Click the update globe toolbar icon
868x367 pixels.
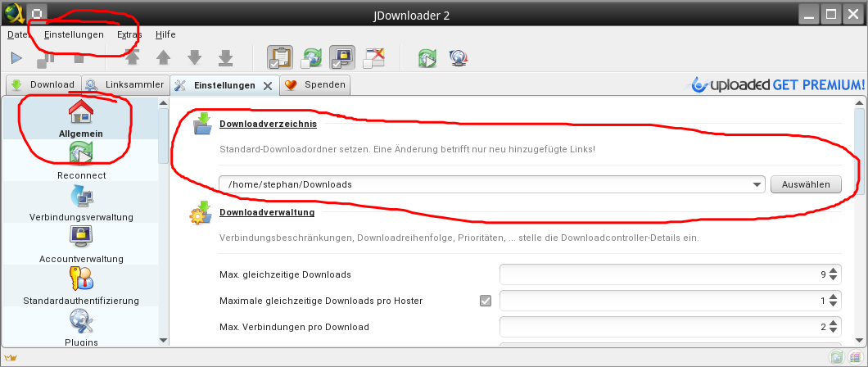[459, 57]
